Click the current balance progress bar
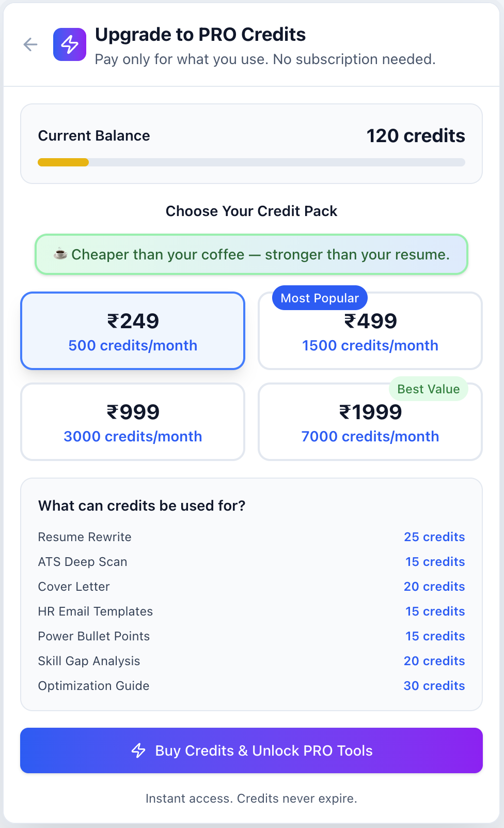 [251, 162]
